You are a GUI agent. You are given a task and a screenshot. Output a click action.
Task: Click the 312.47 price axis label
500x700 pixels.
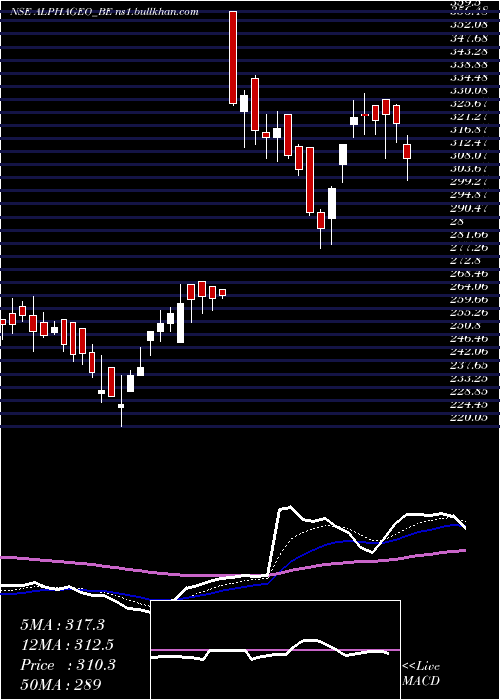click(x=468, y=143)
